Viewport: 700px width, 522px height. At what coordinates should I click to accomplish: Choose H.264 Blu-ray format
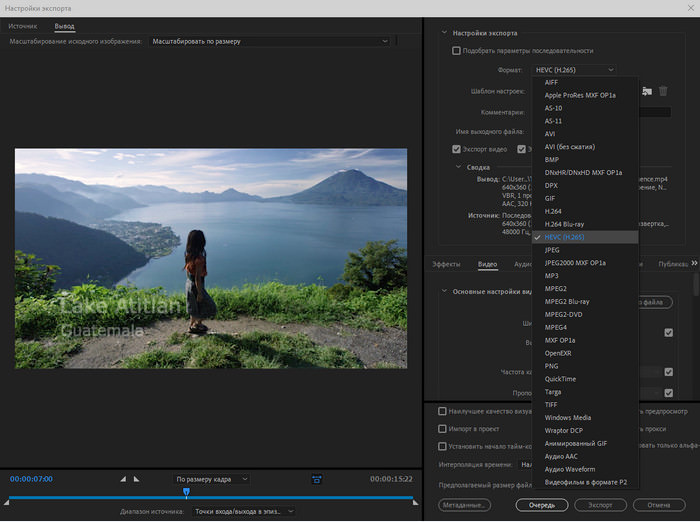click(x=585, y=224)
